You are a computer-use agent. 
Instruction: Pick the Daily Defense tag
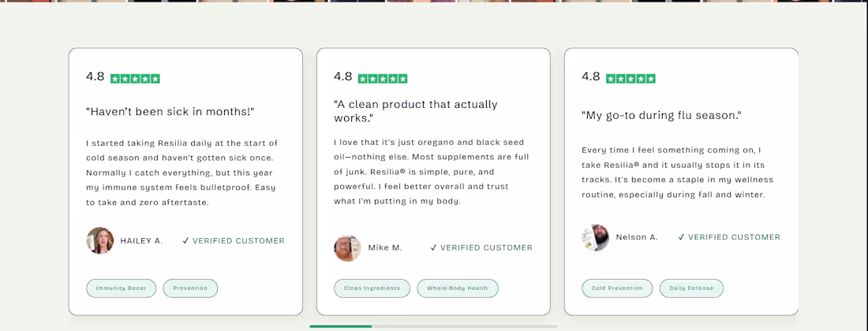[691, 288]
